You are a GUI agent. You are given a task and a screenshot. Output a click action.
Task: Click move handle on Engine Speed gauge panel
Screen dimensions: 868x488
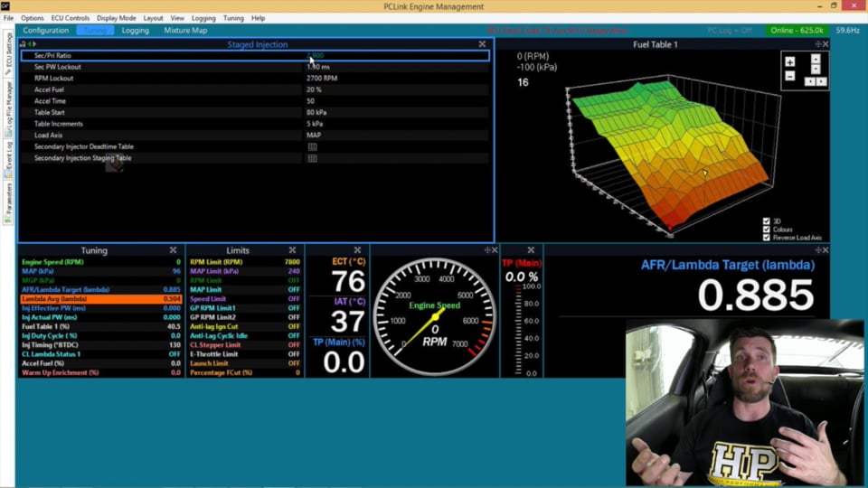(x=487, y=250)
